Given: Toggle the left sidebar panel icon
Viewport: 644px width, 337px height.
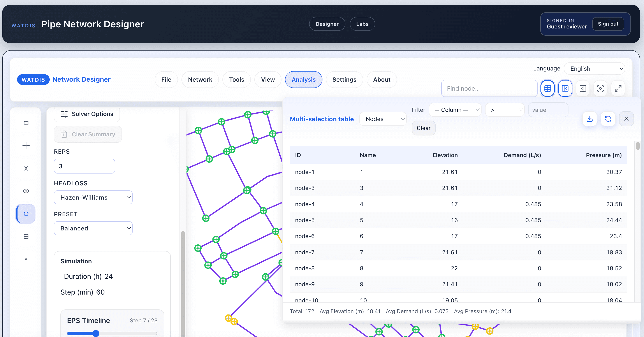Looking at the screenshot, I should point(565,88).
